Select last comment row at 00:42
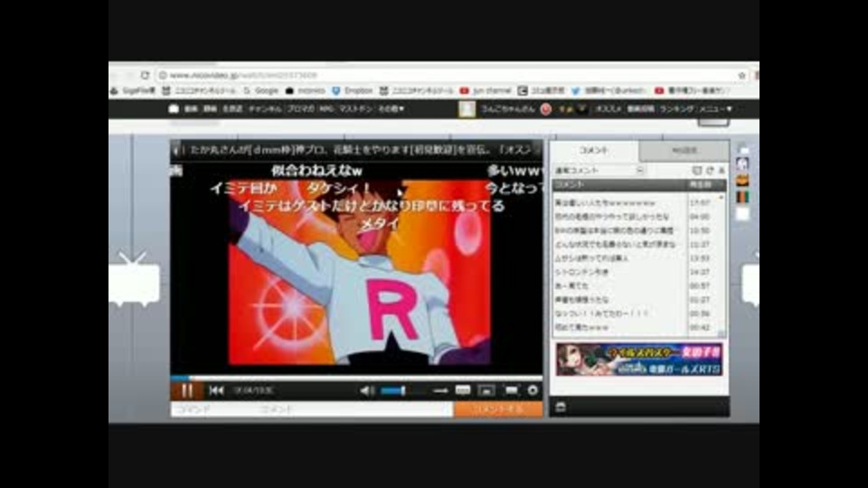The width and height of the screenshot is (868, 488). click(x=636, y=327)
